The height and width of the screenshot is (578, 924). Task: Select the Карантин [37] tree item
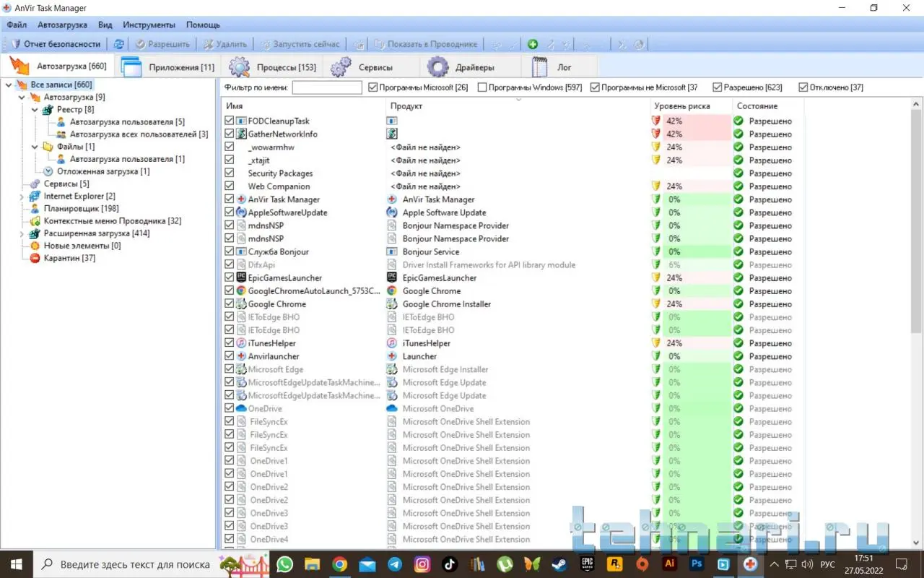69,258
